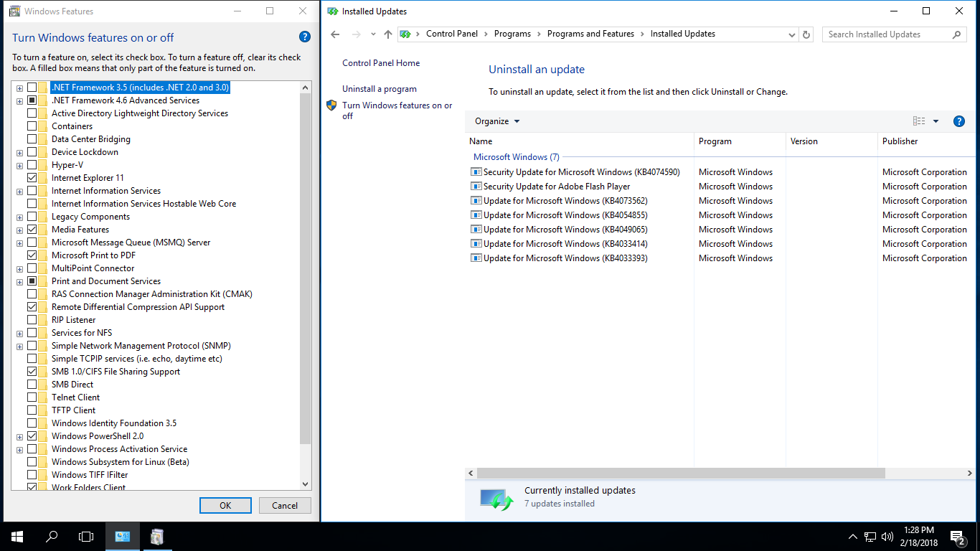Click the Windows Features list vertical scrollbar
The height and width of the screenshot is (551, 980).
[306, 269]
